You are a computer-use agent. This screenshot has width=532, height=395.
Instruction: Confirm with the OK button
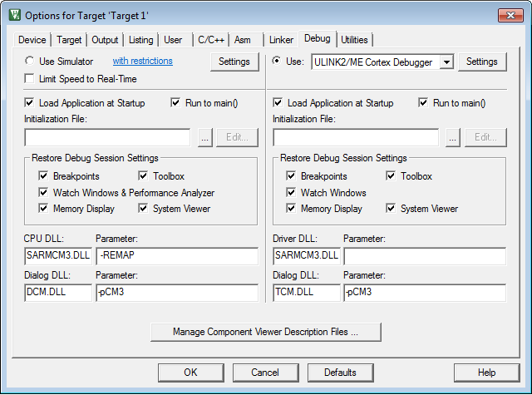[190, 373]
